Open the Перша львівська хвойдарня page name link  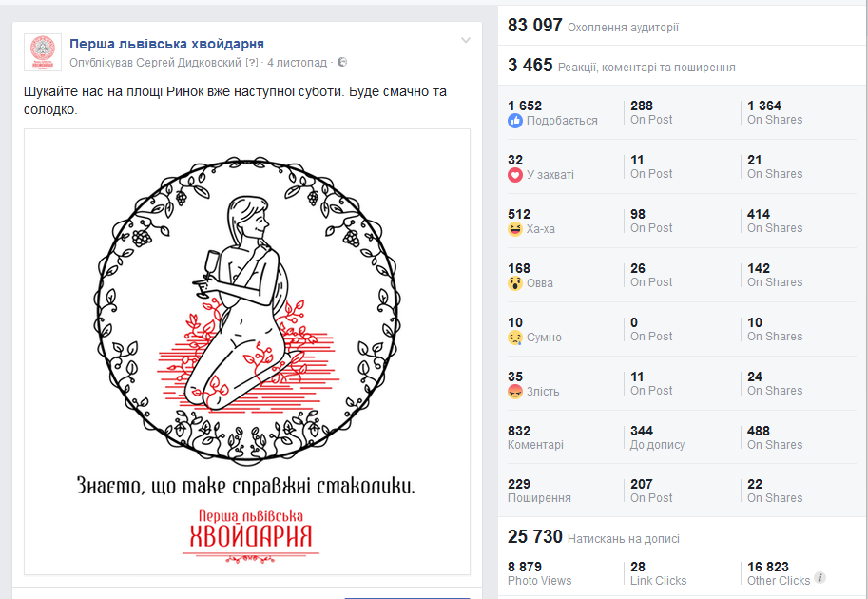click(166, 44)
